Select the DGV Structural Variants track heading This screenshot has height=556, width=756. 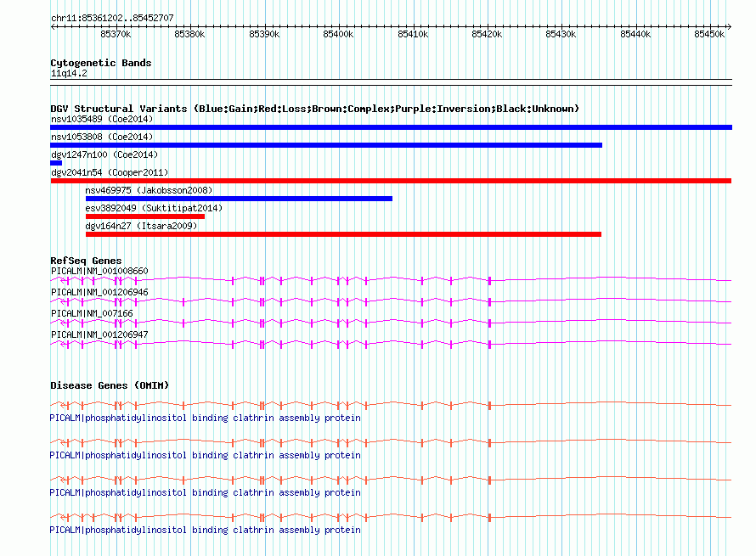tap(314, 109)
